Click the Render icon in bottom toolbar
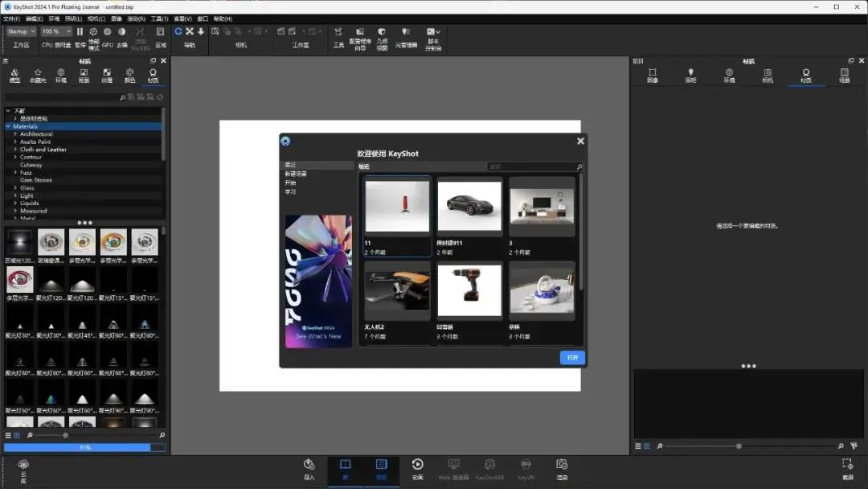 point(562,469)
